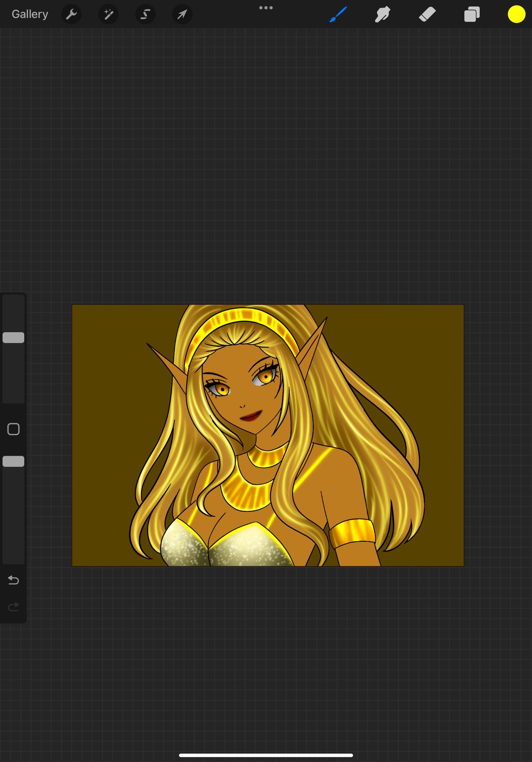The image size is (532, 762).
Task: Click the brush opacity slider handle
Action: 13,461
